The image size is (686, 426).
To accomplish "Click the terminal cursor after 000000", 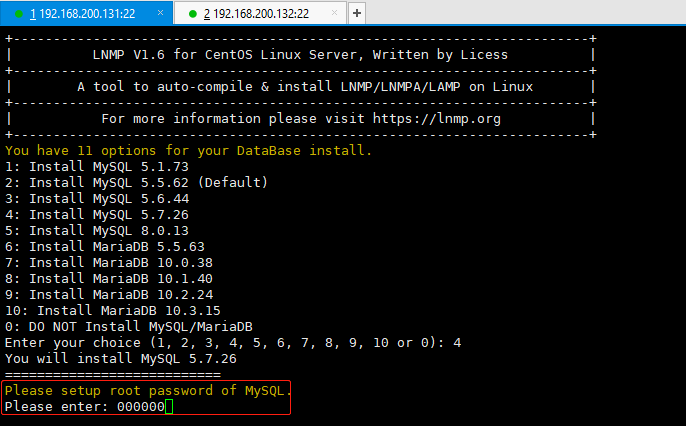I will [x=169, y=407].
